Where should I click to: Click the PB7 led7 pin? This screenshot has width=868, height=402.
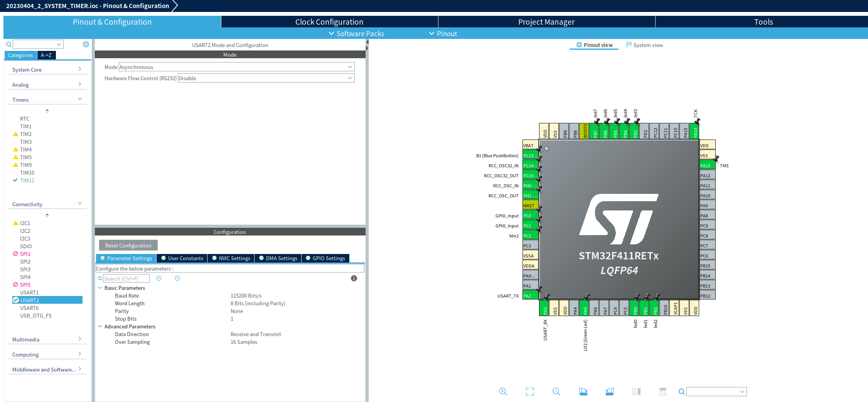pyautogui.click(x=595, y=131)
